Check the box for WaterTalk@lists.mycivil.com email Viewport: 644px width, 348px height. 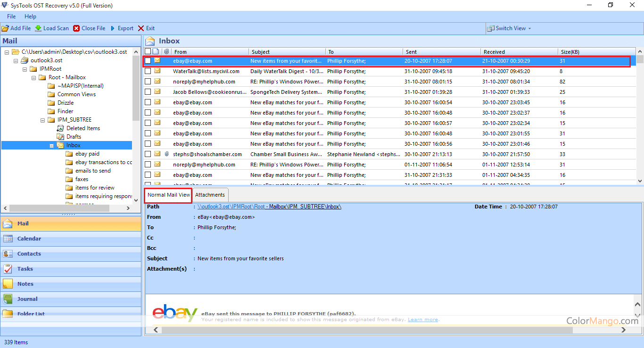[148, 71]
